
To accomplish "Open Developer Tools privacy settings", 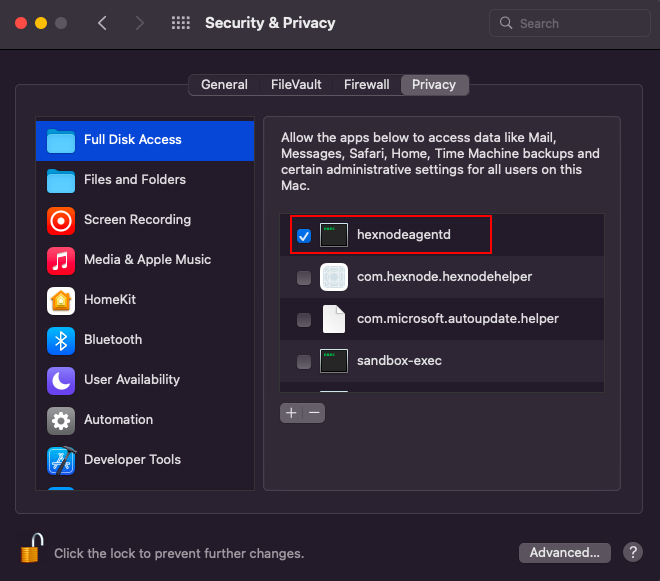I will tap(145, 460).
